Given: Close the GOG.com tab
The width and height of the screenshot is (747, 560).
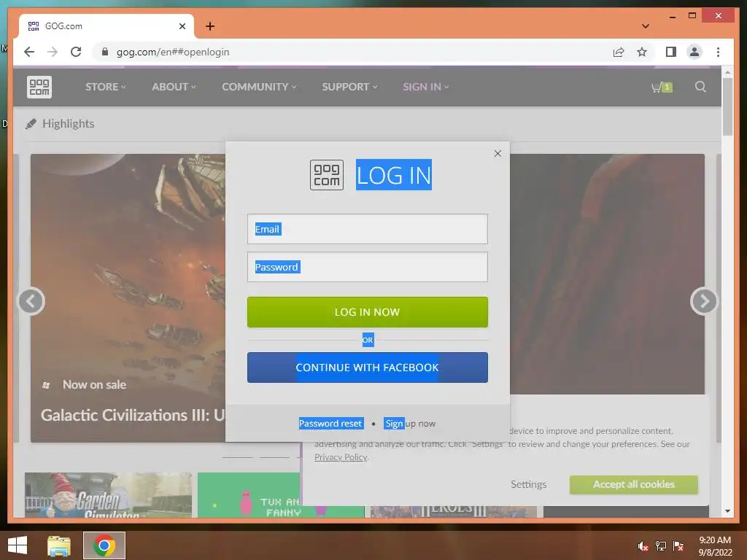Looking at the screenshot, I should tap(182, 26).
